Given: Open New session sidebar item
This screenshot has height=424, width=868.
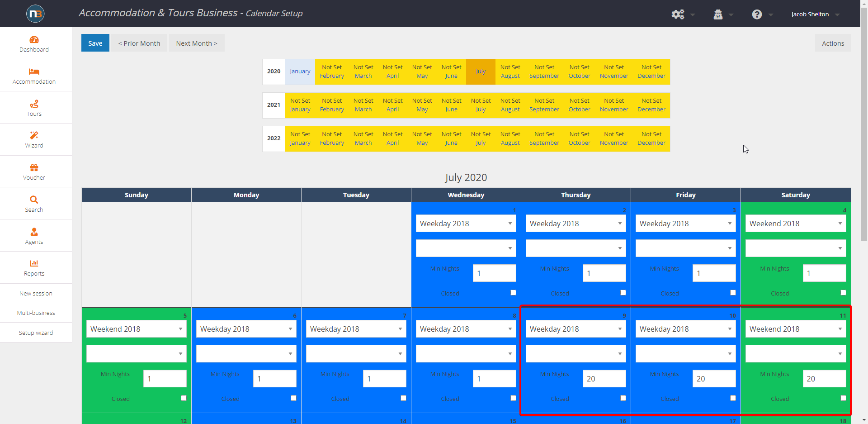Looking at the screenshot, I should tap(36, 293).
